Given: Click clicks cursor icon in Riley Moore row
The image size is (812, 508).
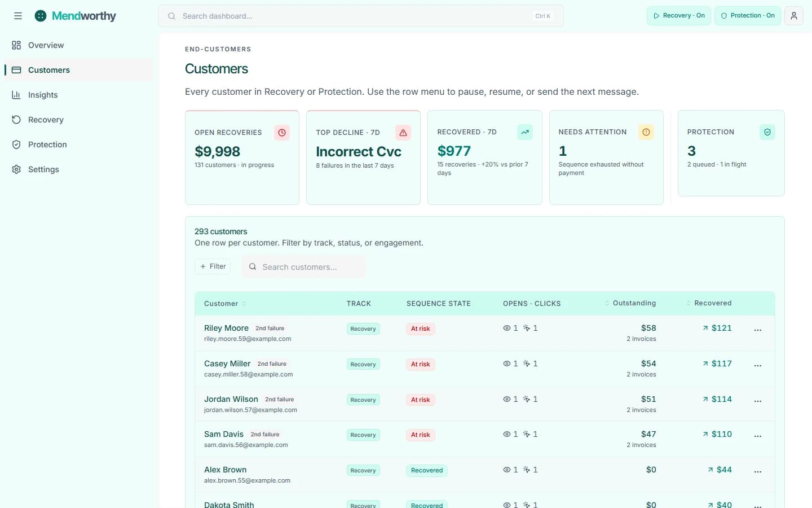Looking at the screenshot, I should [527, 328].
